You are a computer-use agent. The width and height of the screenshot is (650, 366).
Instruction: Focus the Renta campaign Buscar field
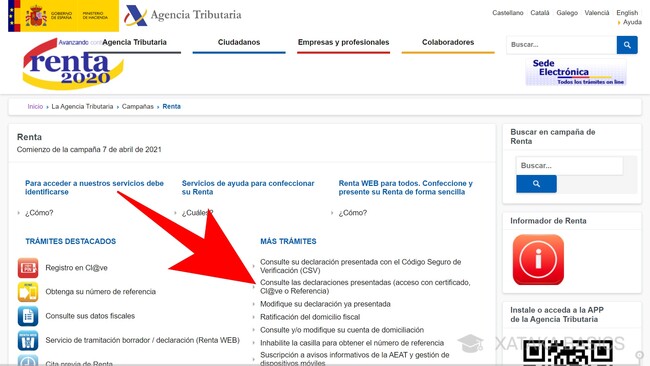pyautogui.click(x=569, y=166)
